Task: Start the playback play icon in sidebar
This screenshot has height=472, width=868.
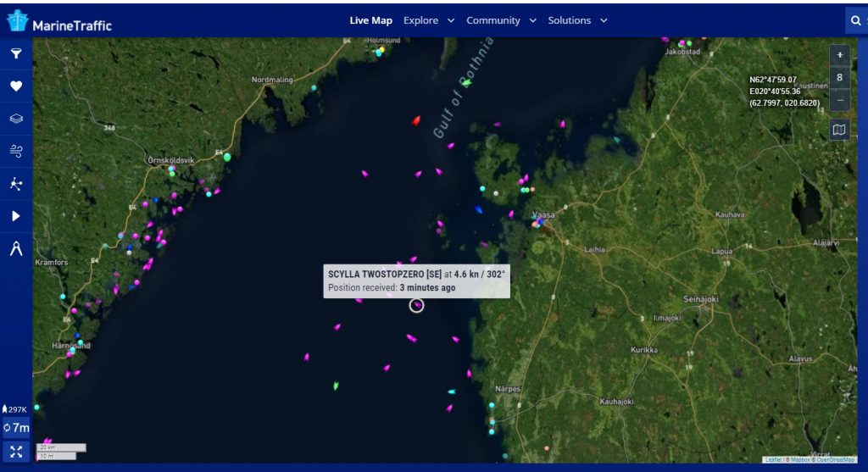Action: point(16,216)
